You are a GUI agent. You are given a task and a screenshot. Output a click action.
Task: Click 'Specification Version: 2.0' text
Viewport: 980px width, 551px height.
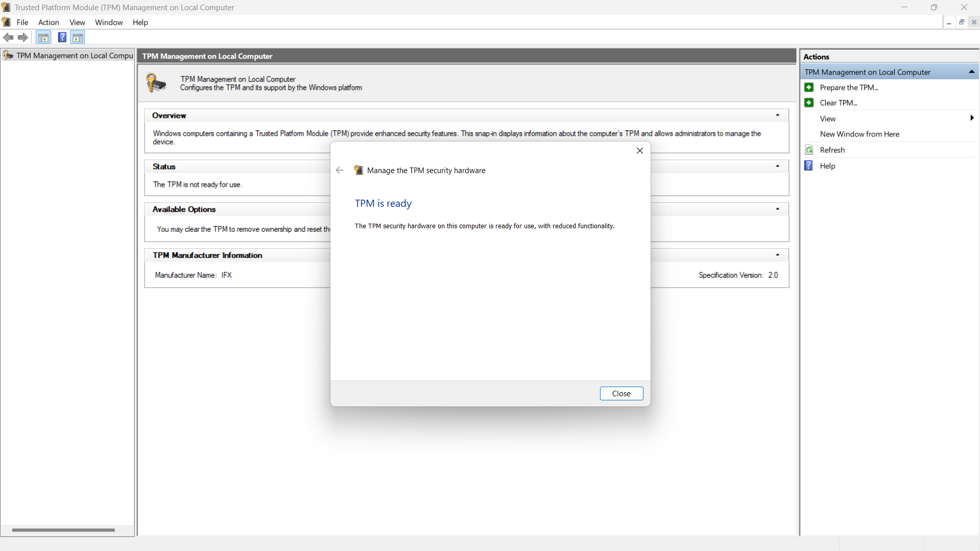pos(738,275)
